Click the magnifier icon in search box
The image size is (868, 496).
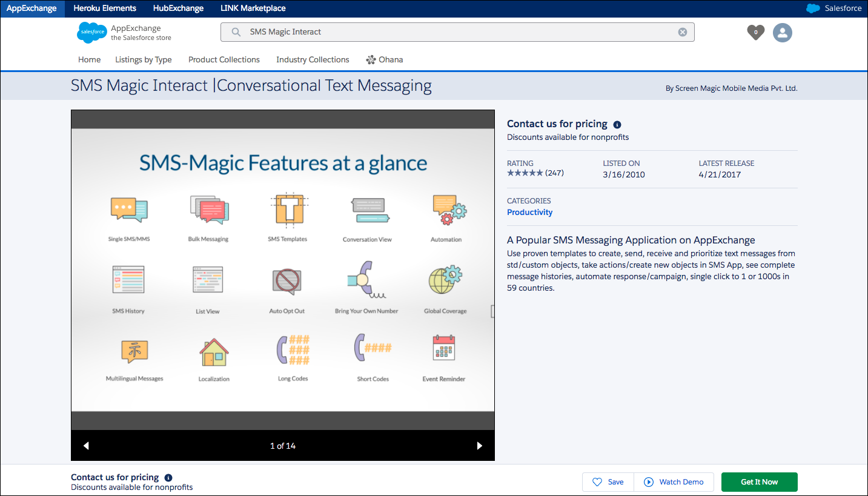click(236, 32)
